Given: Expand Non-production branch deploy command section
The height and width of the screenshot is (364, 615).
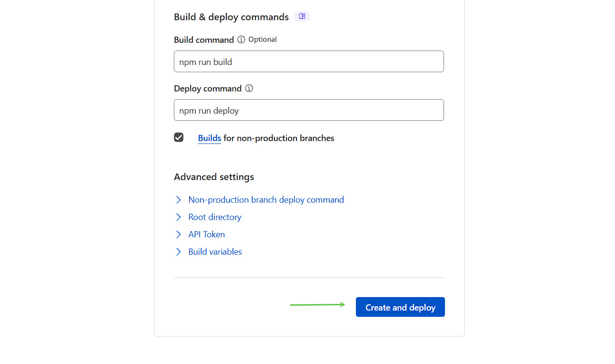Looking at the screenshot, I should pyautogui.click(x=266, y=200).
